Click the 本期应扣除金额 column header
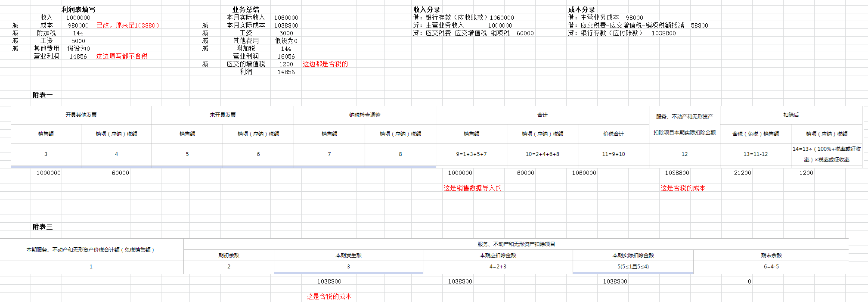This screenshot has width=868, height=302. tap(498, 255)
